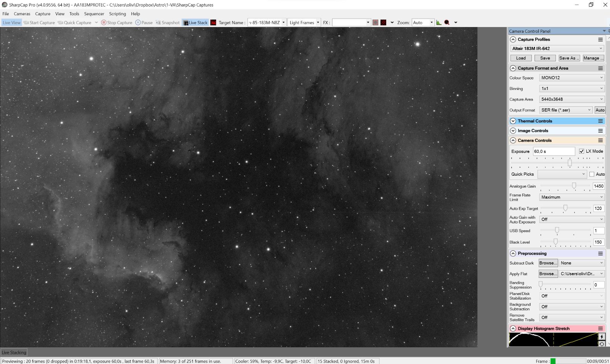This screenshot has height=364, width=610.
Task: Open the Preprocessing section hamburger menu
Action: point(600,253)
